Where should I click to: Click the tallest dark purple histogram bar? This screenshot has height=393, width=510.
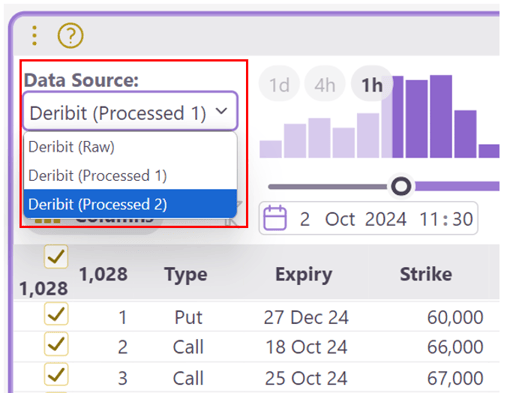441,116
